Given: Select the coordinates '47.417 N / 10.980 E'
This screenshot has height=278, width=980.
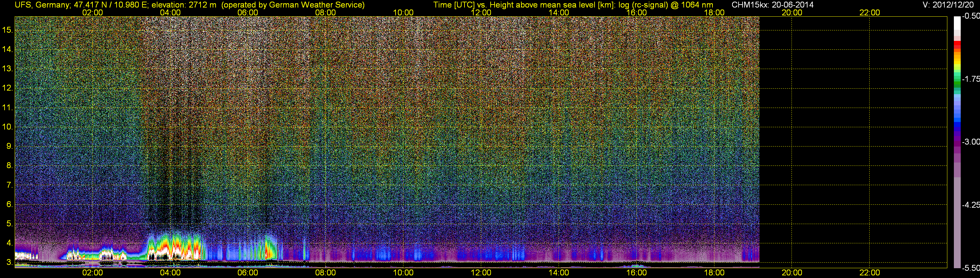Looking at the screenshot, I should click(x=110, y=5).
